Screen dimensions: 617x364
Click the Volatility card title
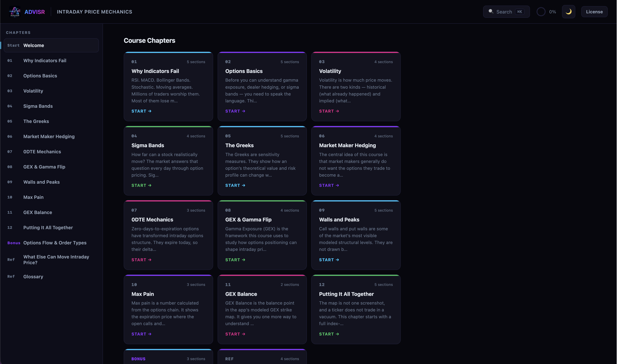[x=330, y=71]
